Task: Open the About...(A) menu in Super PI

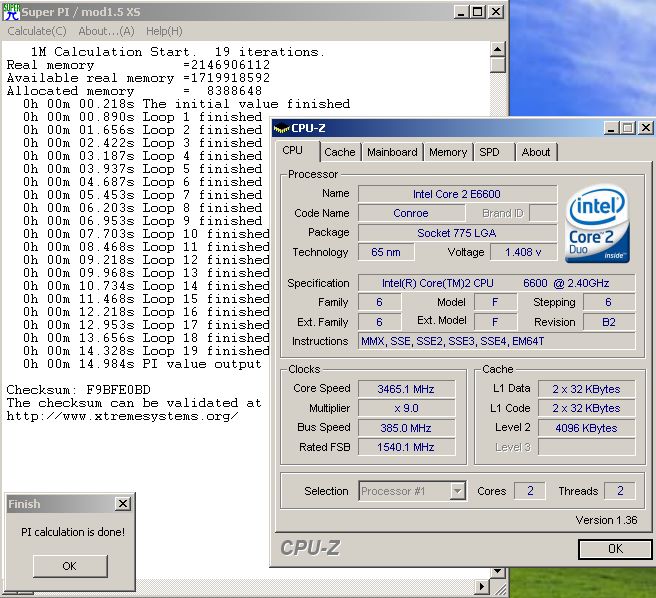Action: [106, 31]
